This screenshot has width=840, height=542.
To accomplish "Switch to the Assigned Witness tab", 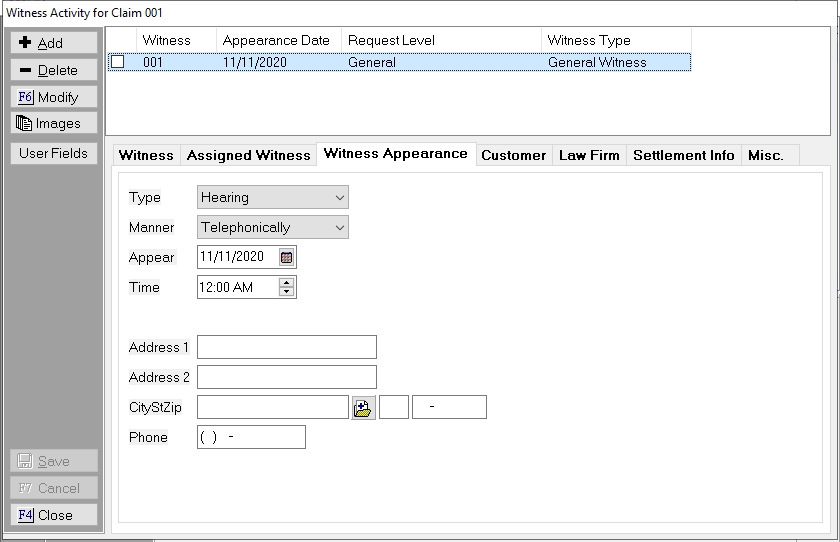I will (x=248, y=155).
